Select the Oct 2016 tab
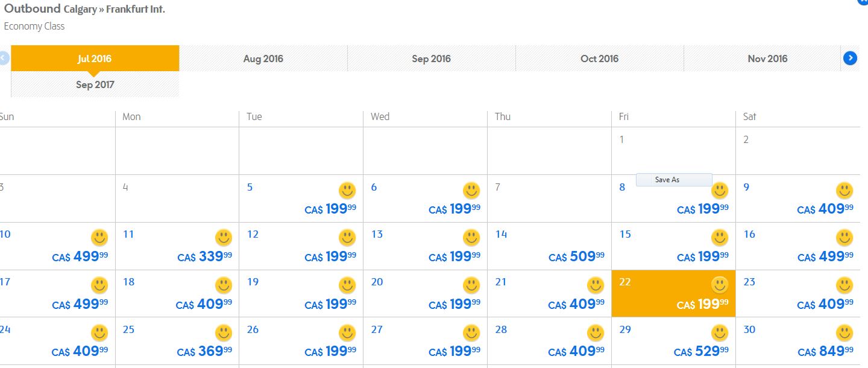Screen dimensions: 868x368 point(600,59)
